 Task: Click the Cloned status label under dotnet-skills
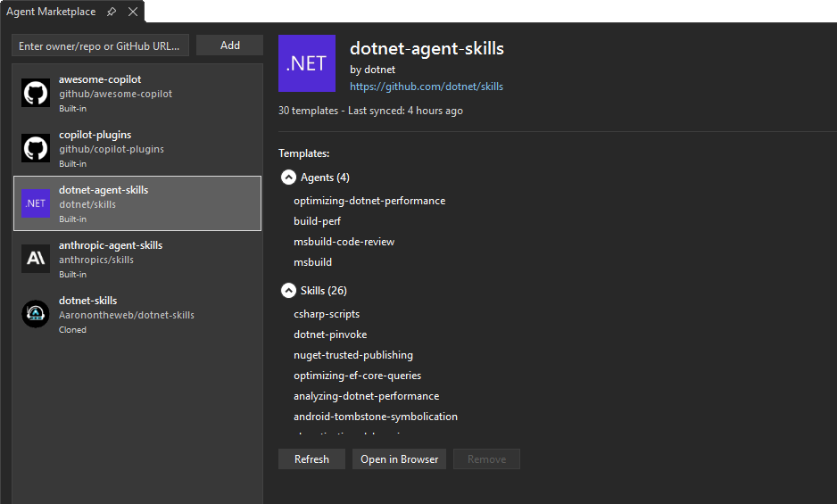(x=72, y=330)
